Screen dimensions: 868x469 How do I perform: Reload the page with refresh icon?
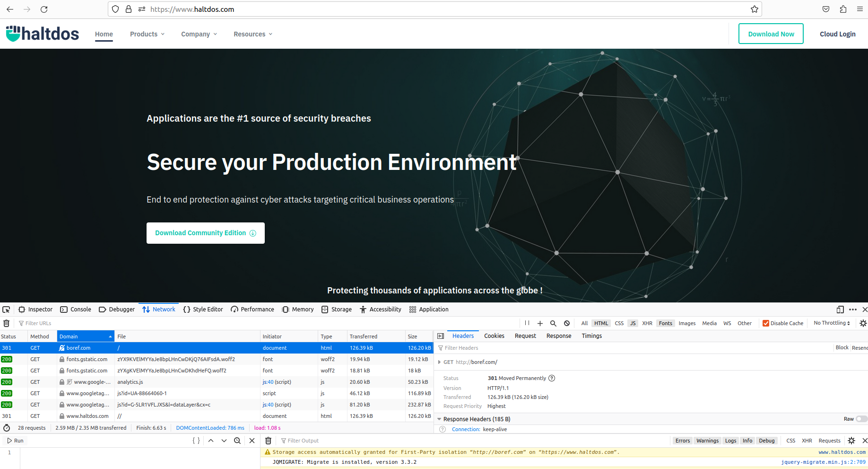44,9
